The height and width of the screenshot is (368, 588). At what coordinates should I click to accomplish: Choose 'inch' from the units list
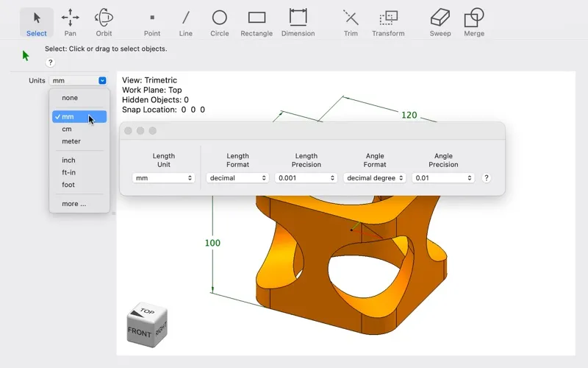tap(79, 160)
